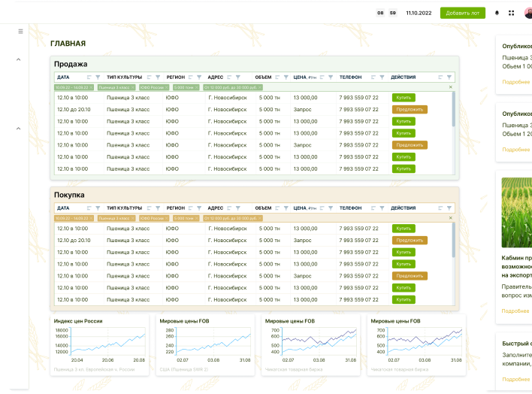This screenshot has height=394, width=532.
Task: Open the FOB chart for США (Пшеница SWR 2)
Action: (x=205, y=344)
